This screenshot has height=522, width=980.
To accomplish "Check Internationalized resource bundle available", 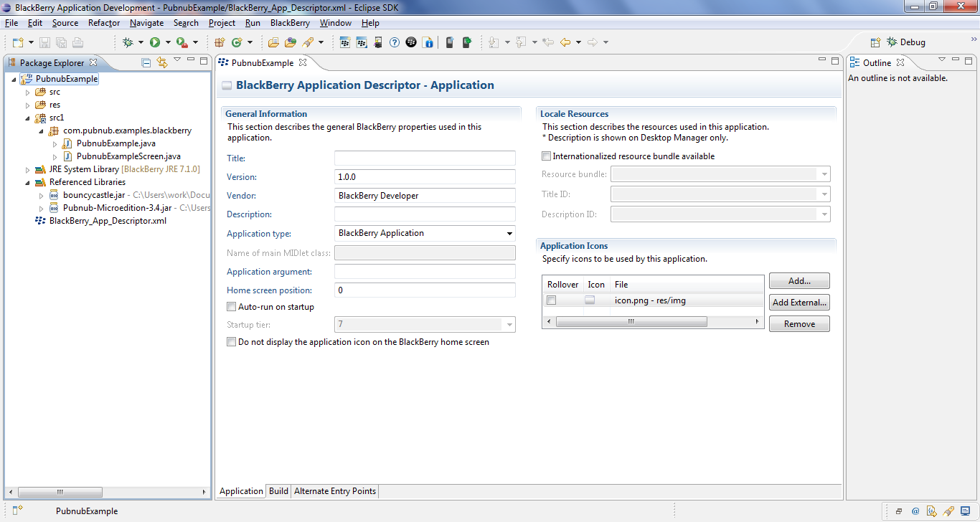I will pos(546,156).
